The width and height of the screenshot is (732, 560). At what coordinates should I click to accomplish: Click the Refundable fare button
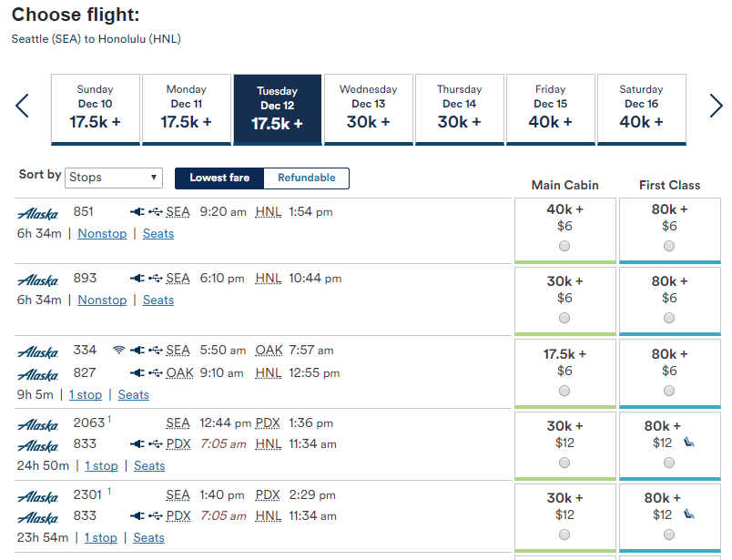click(x=306, y=178)
